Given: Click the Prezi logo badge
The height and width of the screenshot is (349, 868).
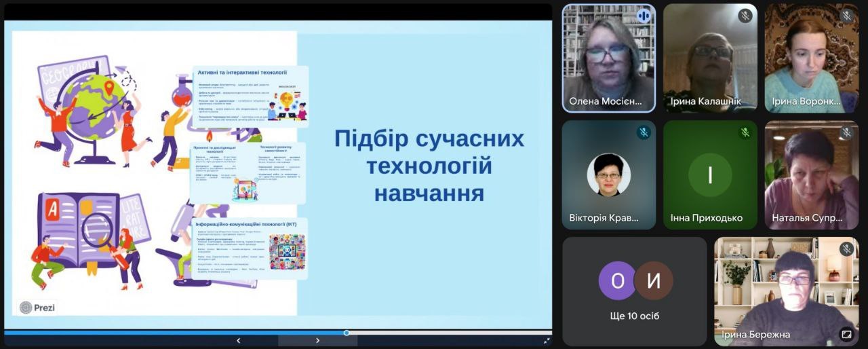Looking at the screenshot, I should point(37,308).
